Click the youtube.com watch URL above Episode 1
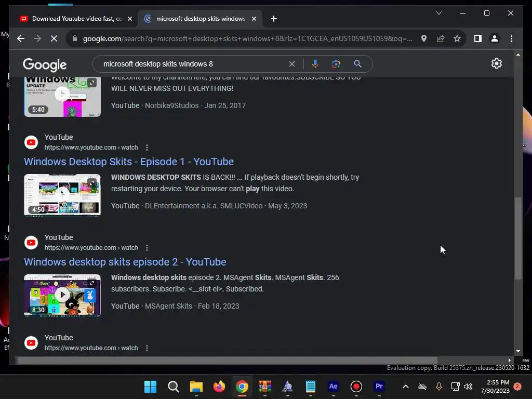The width and height of the screenshot is (532, 399). 91,147
